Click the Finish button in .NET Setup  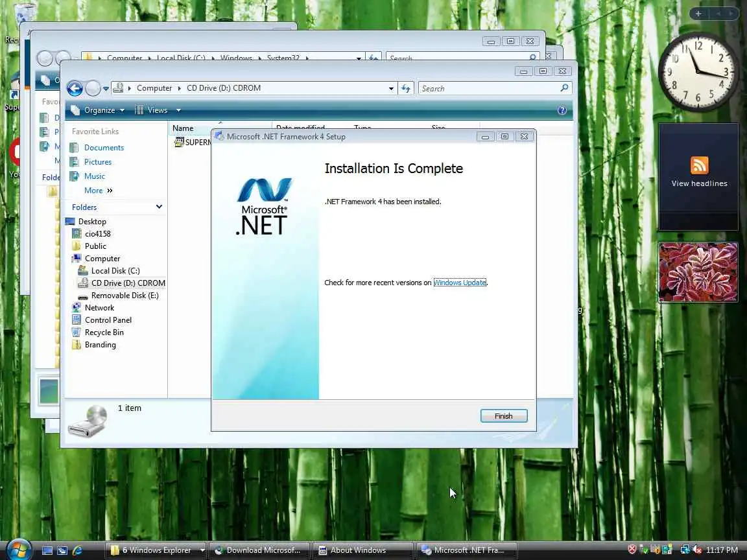pos(504,415)
